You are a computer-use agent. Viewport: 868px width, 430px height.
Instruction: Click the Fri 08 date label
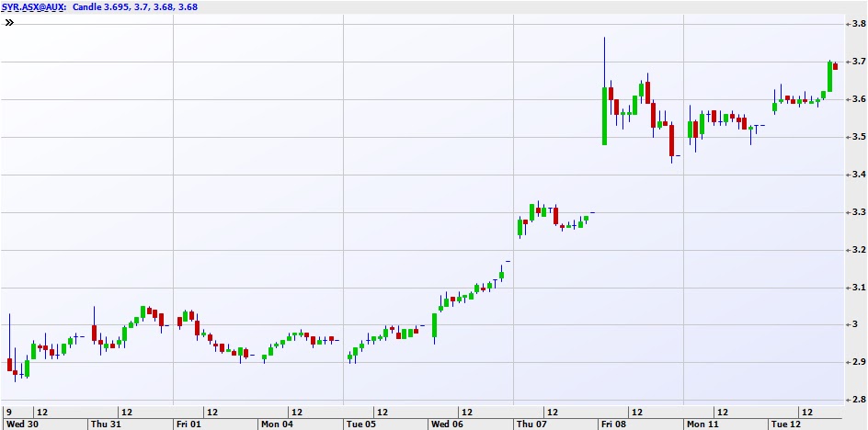click(x=613, y=424)
